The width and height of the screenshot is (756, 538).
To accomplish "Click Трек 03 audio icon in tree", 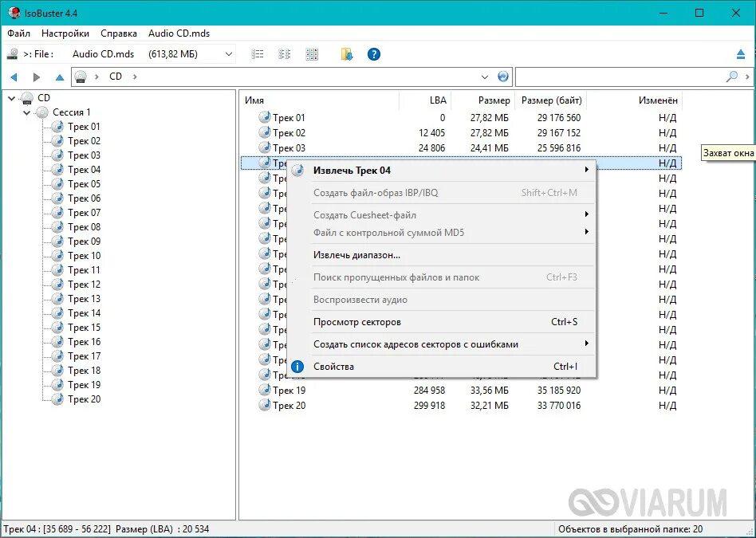I will click(x=57, y=155).
